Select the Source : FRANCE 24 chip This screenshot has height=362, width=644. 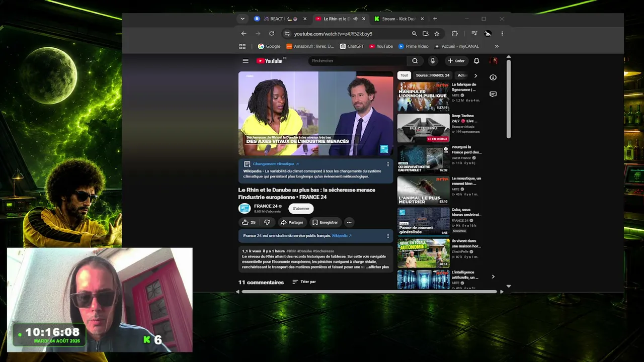[433, 75]
